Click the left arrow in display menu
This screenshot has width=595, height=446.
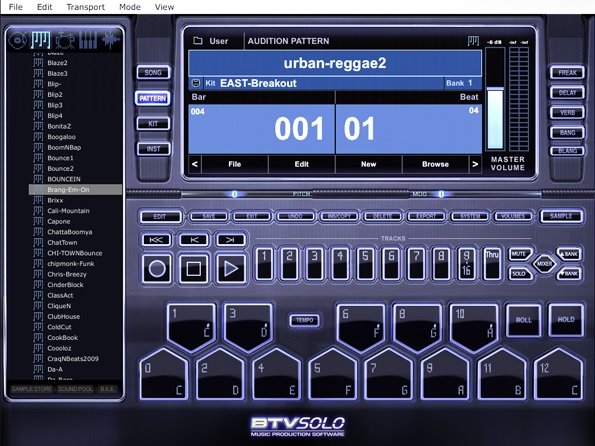click(195, 164)
